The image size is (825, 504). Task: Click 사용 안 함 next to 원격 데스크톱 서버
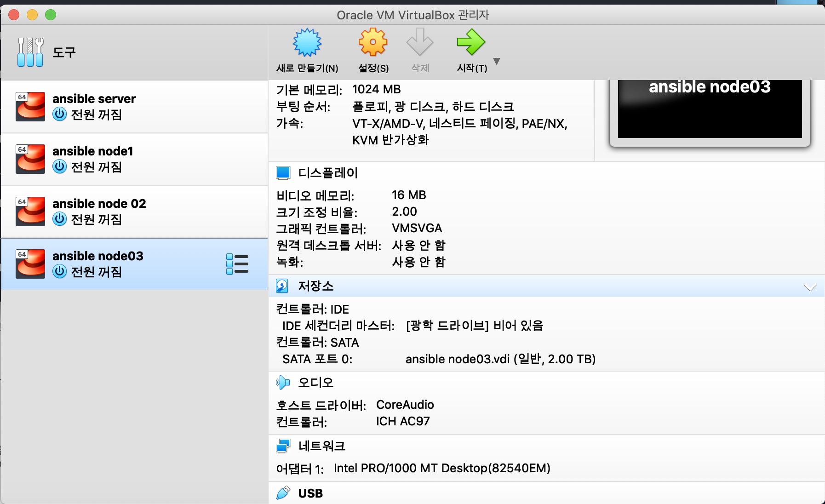pyautogui.click(x=418, y=245)
